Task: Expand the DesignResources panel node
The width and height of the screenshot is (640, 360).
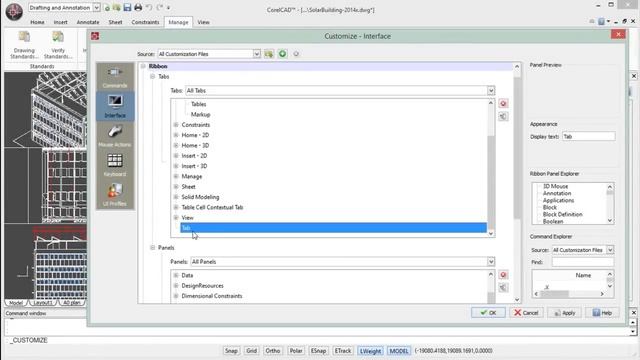Action: pyautogui.click(x=176, y=286)
